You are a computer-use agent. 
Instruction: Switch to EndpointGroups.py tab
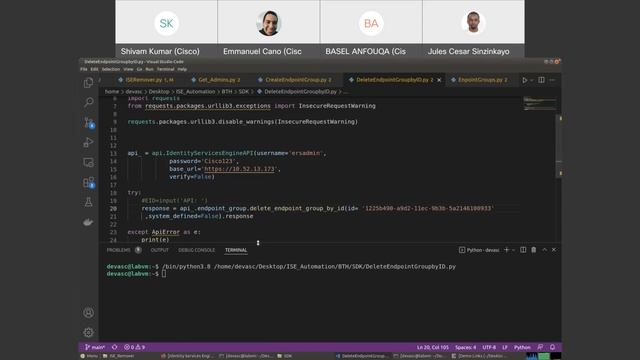click(x=479, y=80)
